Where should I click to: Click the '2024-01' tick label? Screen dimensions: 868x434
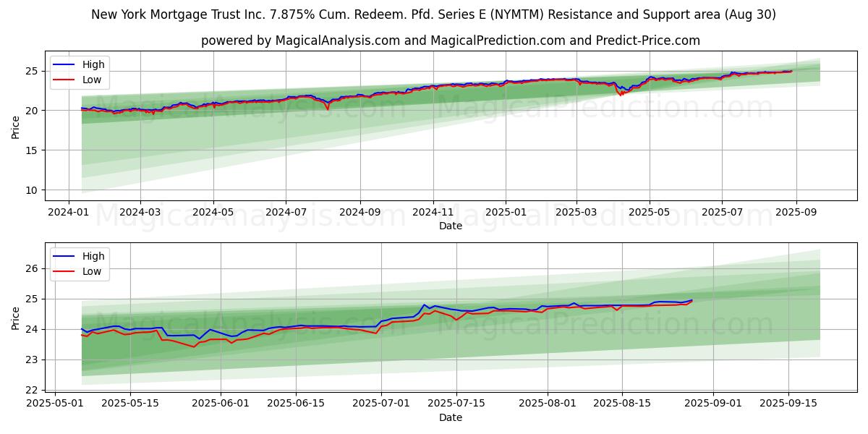pos(68,212)
